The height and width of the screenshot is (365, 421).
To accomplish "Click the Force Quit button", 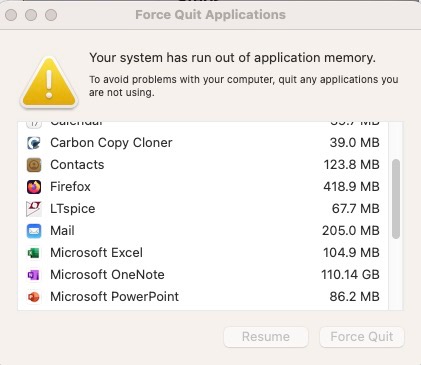I will point(362,337).
